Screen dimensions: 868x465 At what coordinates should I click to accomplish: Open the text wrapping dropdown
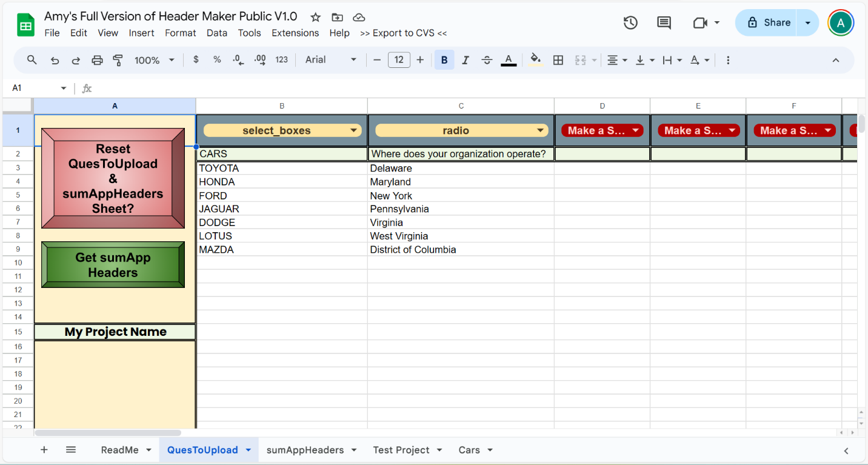coord(672,60)
